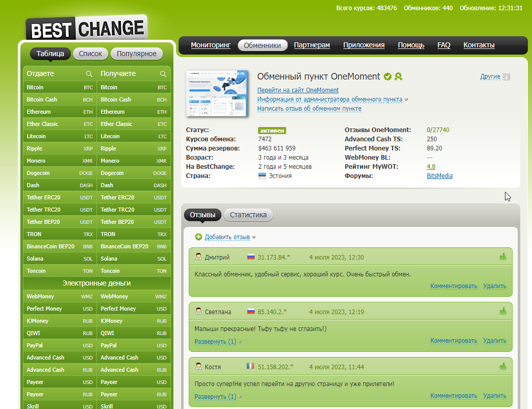The image size is (532, 409).
Task: Select Ethereum in the Получаете column
Action: 134,112
